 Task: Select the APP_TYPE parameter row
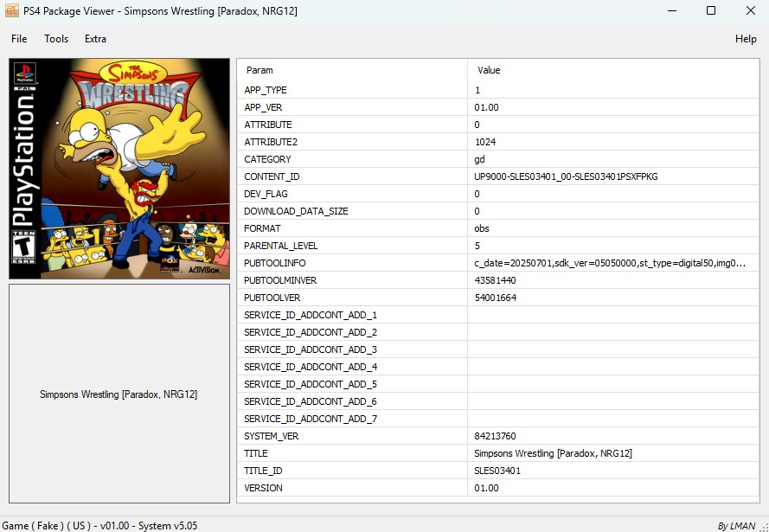pyautogui.click(x=497, y=90)
